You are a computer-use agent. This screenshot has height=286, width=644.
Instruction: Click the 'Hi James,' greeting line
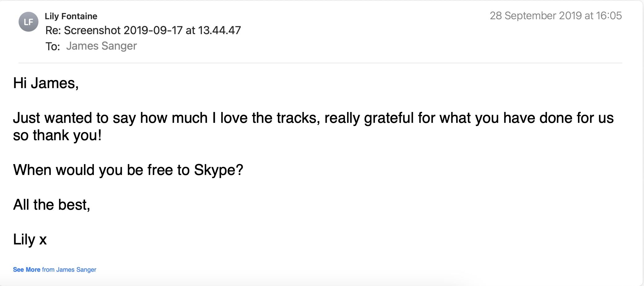[x=46, y=83]
